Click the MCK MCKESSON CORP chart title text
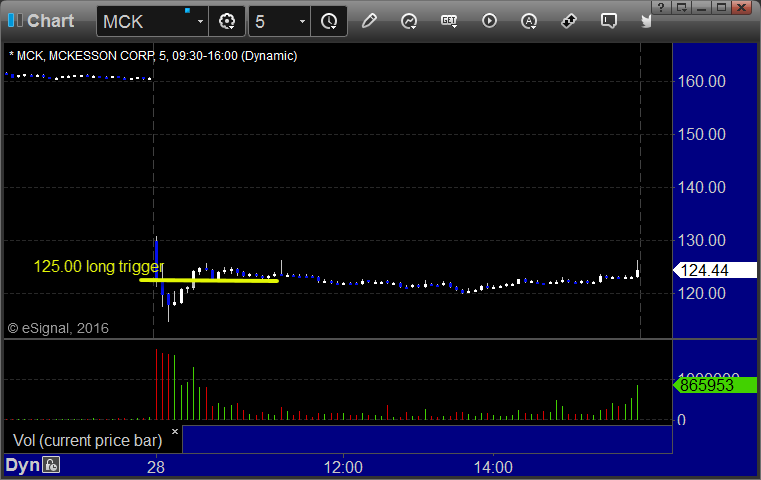The image size is (761, 480). (x=153, y=56)
